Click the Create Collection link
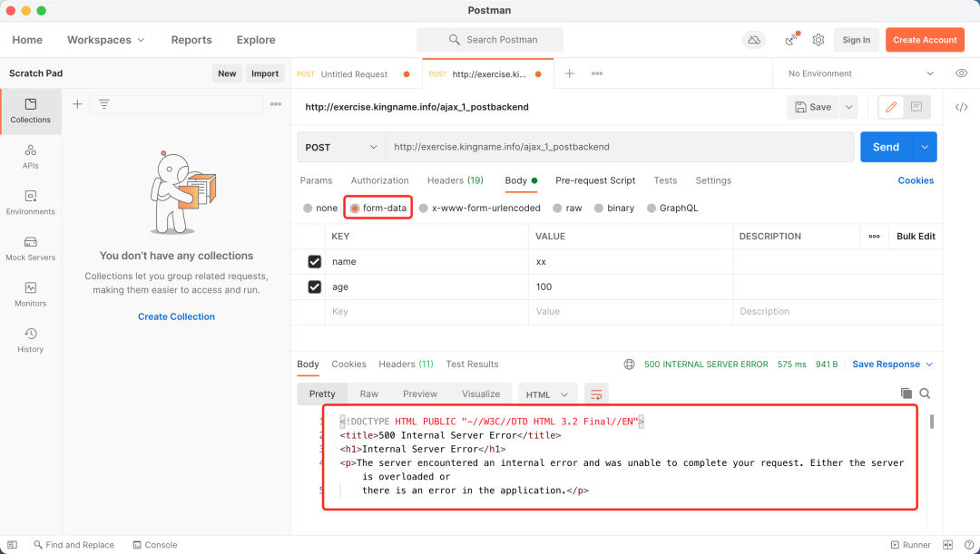Screen dimensions: 980x554 pyautogui.click(x=176, y=316)
